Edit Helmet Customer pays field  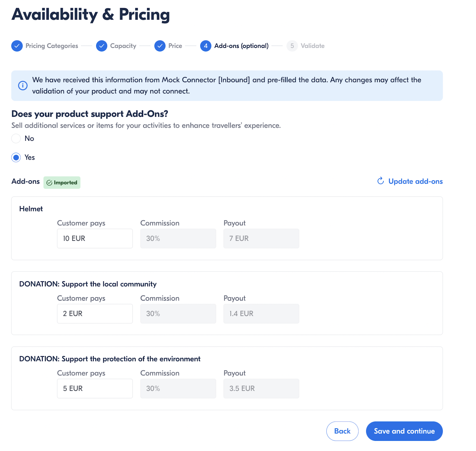(95, 238)
